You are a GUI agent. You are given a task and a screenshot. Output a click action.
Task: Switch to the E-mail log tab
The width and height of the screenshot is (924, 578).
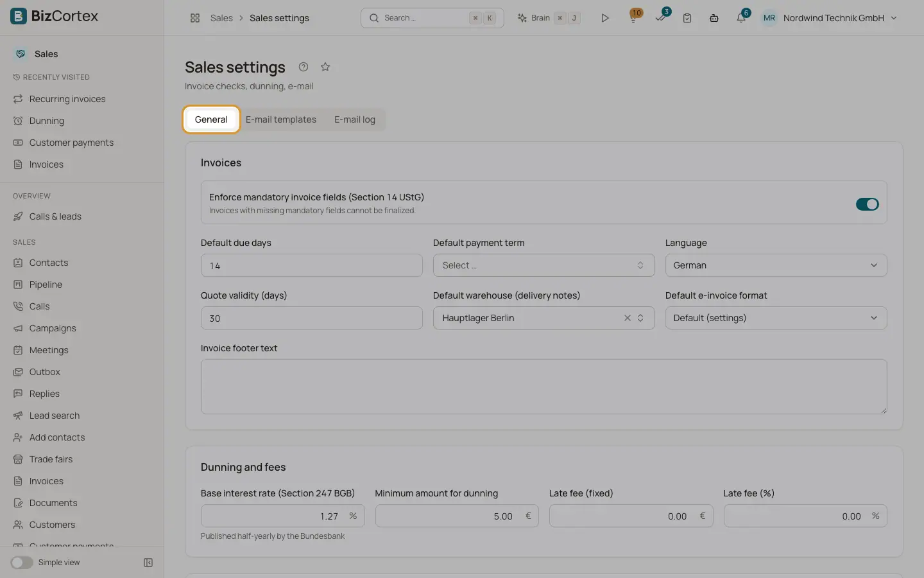pos(355,119)
